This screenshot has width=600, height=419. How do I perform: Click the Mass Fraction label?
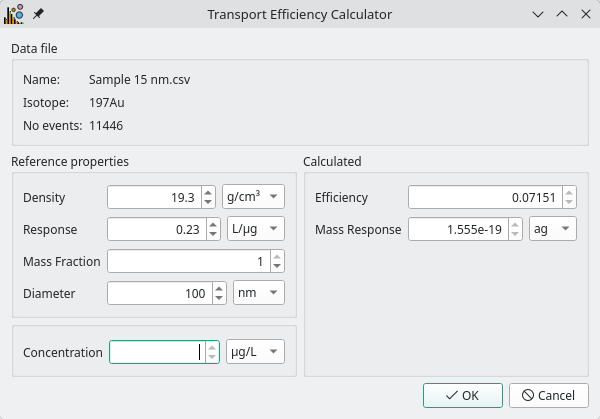pos(62,261)
